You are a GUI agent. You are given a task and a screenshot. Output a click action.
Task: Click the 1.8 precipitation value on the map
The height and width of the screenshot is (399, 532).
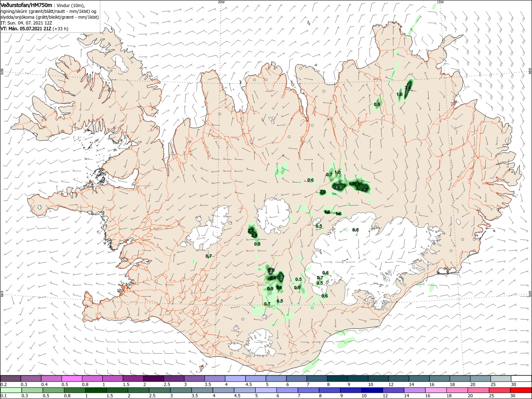(x=279, y=288)
